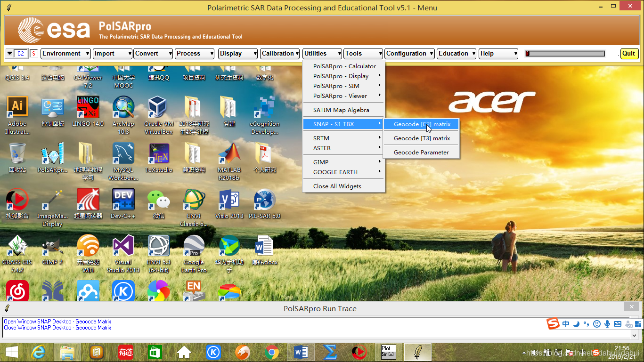Click 'Open Window SNAP Desktop' trace line
This screenshot has height=362, width=644.
point(57,322)
